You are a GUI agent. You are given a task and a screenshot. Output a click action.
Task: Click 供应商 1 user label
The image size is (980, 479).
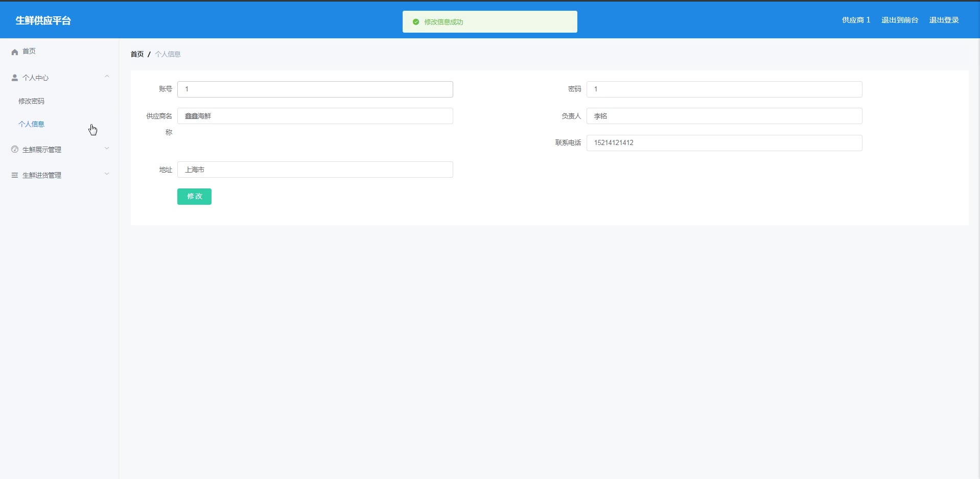(x=856, y=20)
